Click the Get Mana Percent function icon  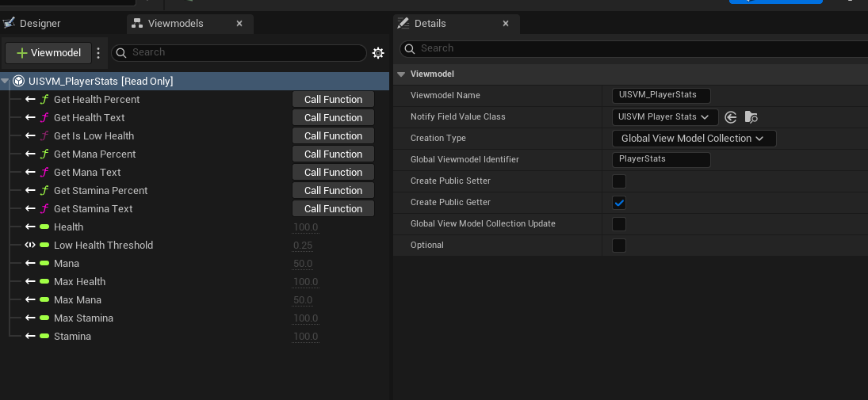[44, 154]
